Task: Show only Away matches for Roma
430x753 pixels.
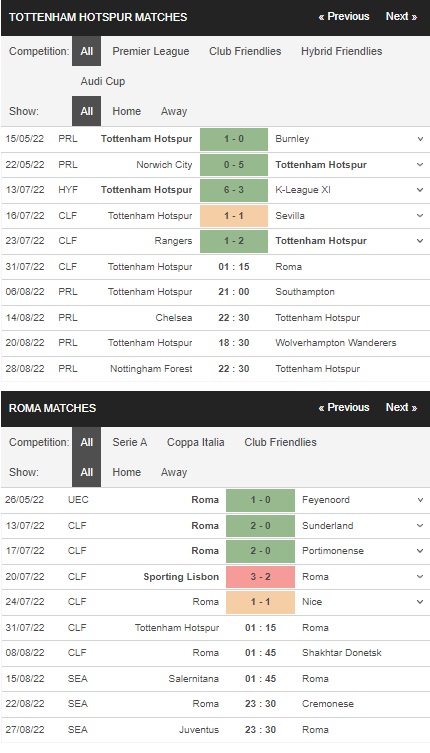Action: [174, 472]
